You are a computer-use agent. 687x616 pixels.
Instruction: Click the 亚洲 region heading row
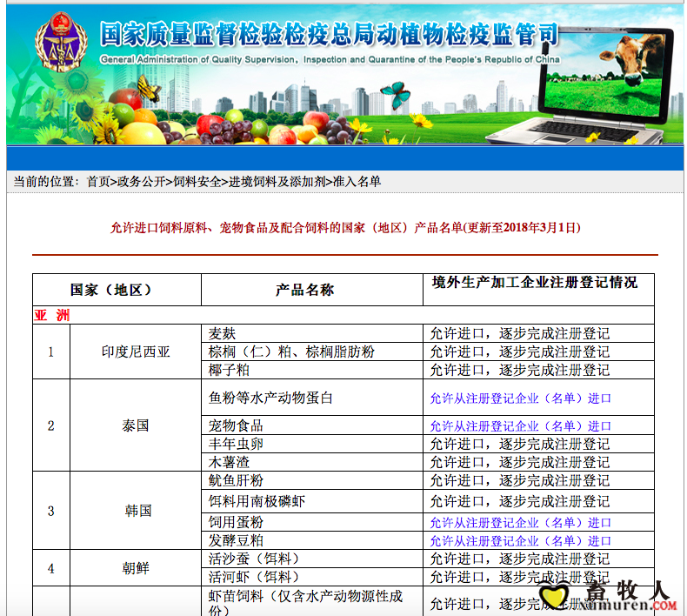(x=52, y=315)
